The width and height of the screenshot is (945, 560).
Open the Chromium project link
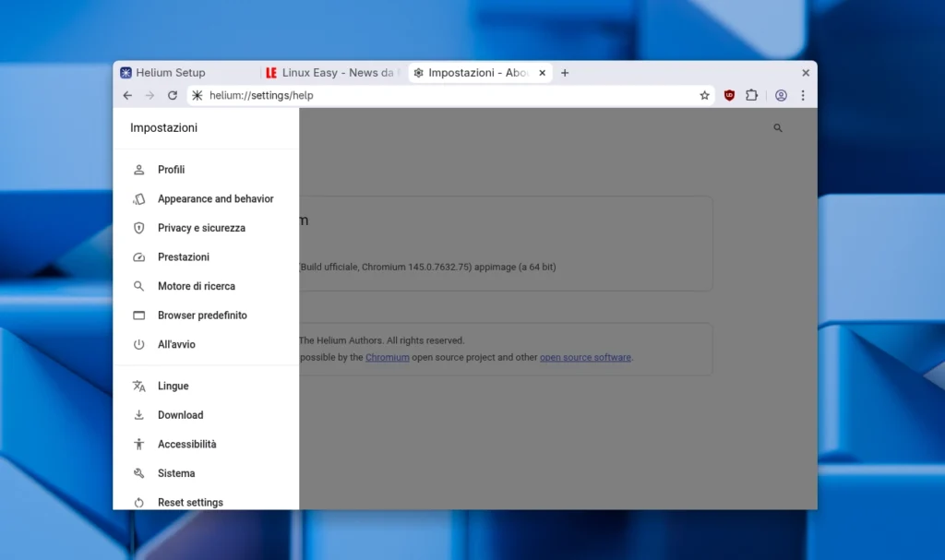pyautogui.click(x=387, y=357)
